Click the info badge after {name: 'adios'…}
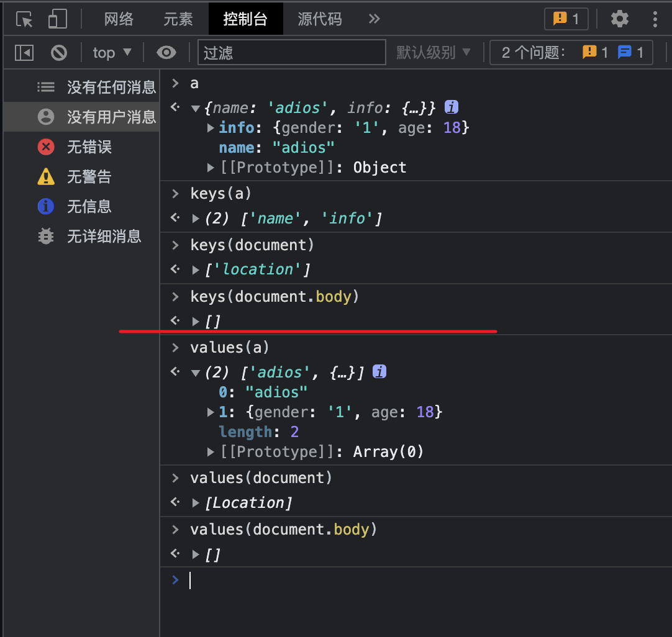The image size is (672, 637). pos(452,107)
